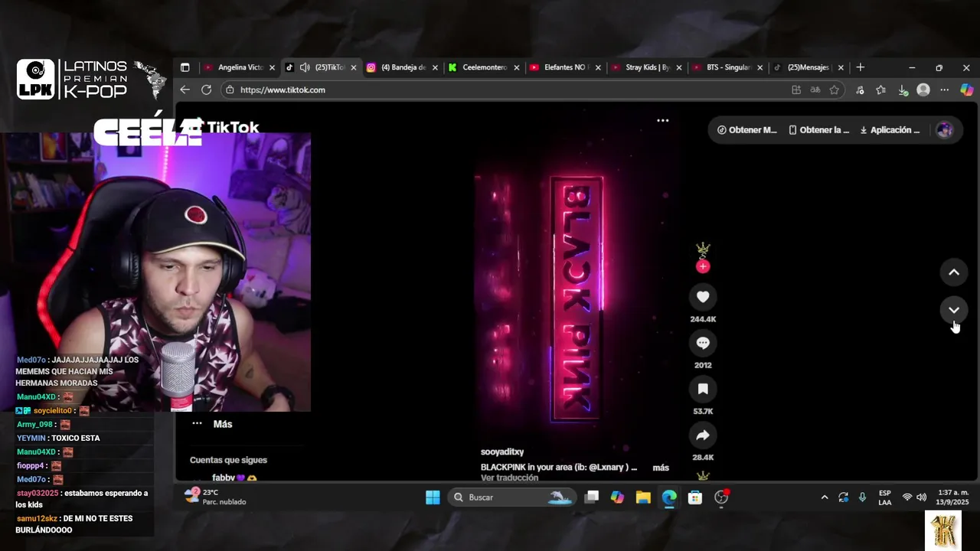
Task: Expand caption with the más link
Action: coord(661,468)
